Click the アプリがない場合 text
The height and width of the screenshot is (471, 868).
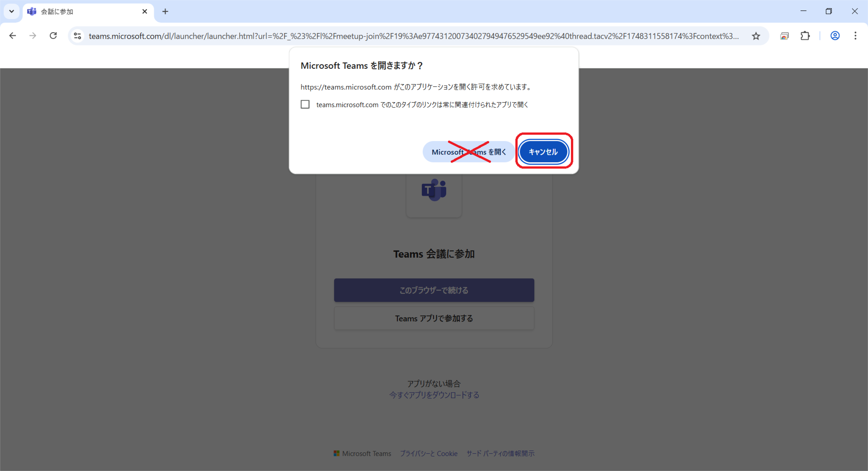(434, 383)
